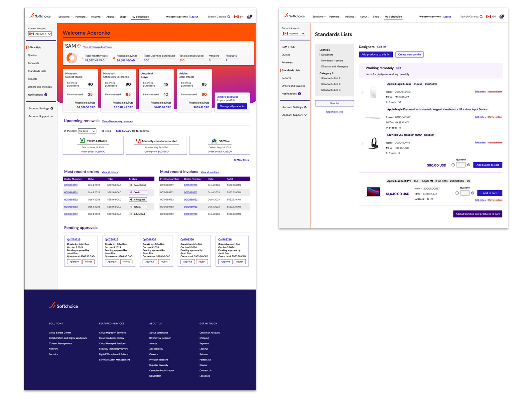Open the My Softchoice tab on the dashboard page
The width and height of the screenshot is (532, 399).
pos(140,17)
